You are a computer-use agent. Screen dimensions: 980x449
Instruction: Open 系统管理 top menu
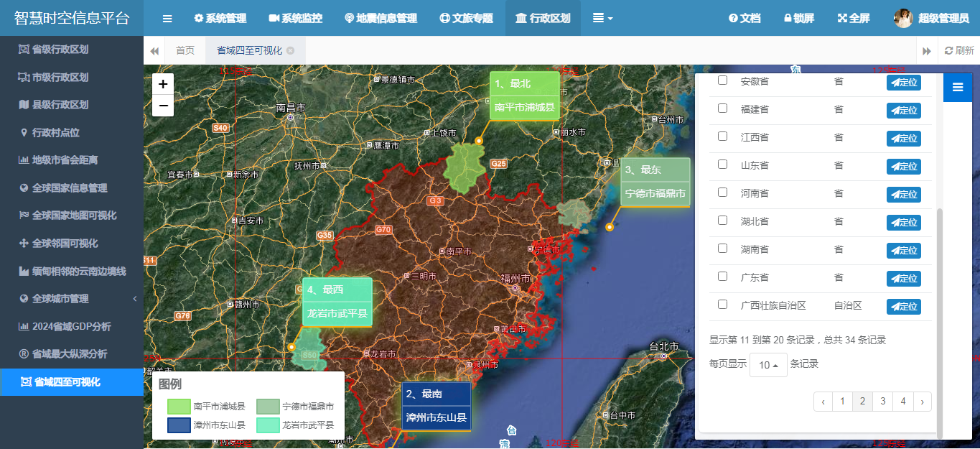click(220, 18)
